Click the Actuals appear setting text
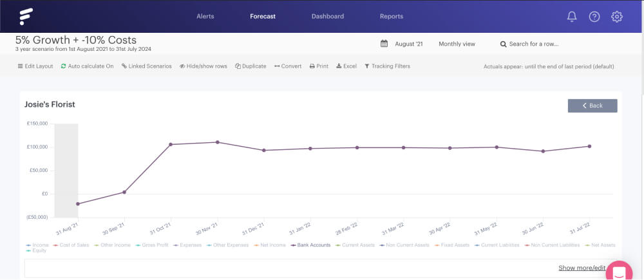Image resolution: width=644 pixels, height=280 pixels. coord(549,66)
